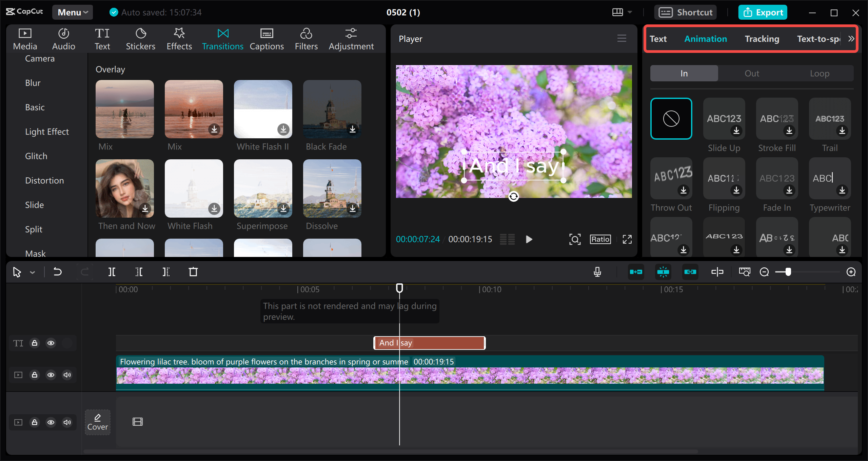Select the first Mix transition thumbnail
Image resolution: width=868 pixels, height=461 pixels.
point(124,109)
